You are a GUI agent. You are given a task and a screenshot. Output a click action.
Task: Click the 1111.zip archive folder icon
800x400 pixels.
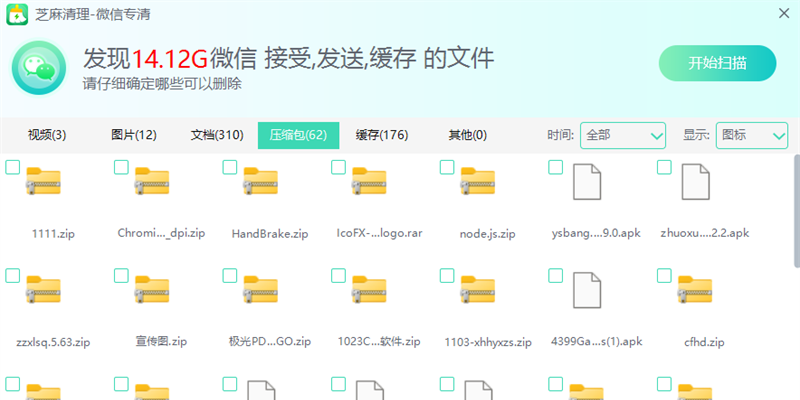point(43,181)
